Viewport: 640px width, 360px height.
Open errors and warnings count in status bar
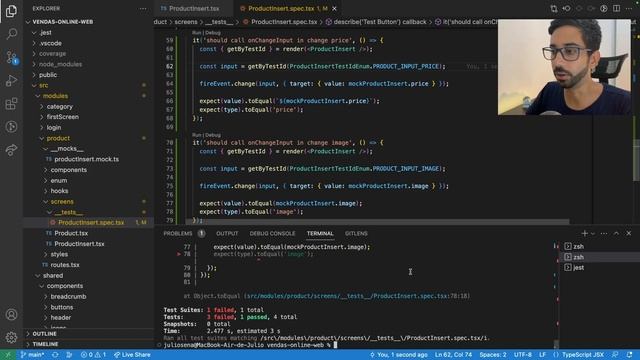pyautogui.click(x=93, y=355)
